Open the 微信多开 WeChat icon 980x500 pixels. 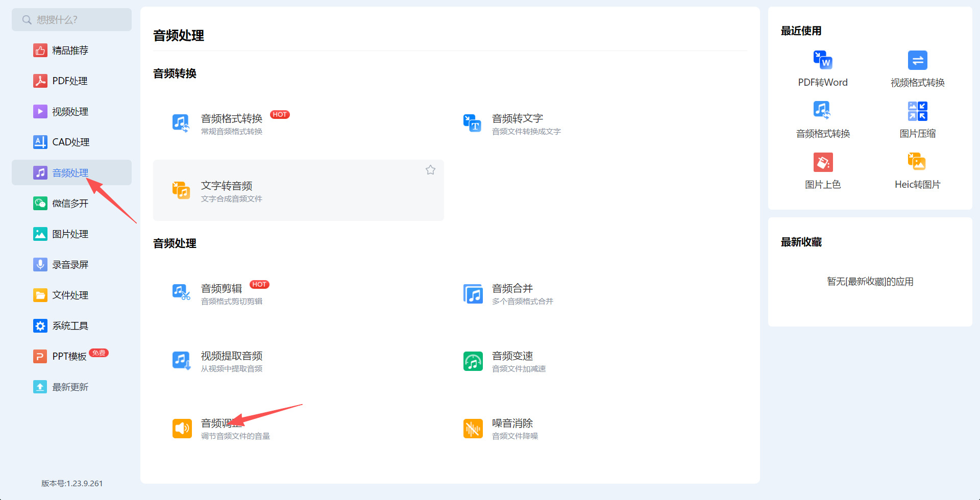pos(40,204)
